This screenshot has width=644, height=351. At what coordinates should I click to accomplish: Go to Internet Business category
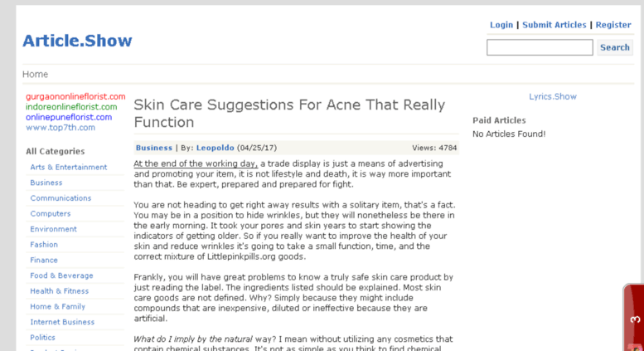(62, 322)
